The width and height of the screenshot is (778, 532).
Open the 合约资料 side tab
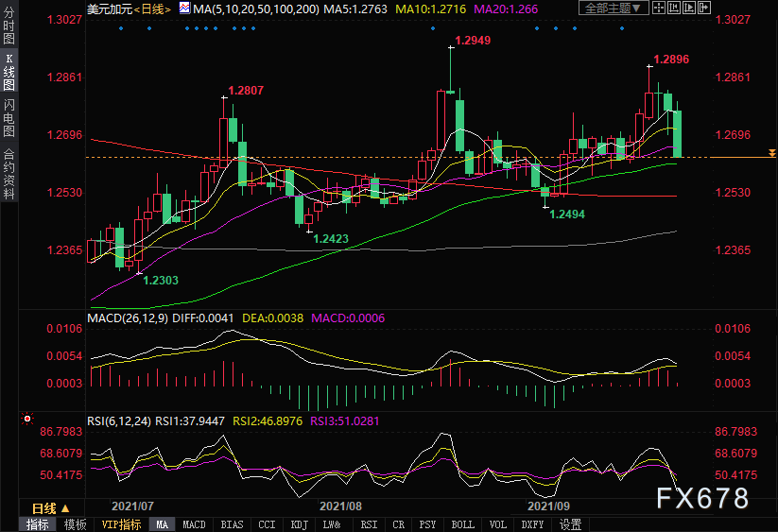(x=9, y=174)
